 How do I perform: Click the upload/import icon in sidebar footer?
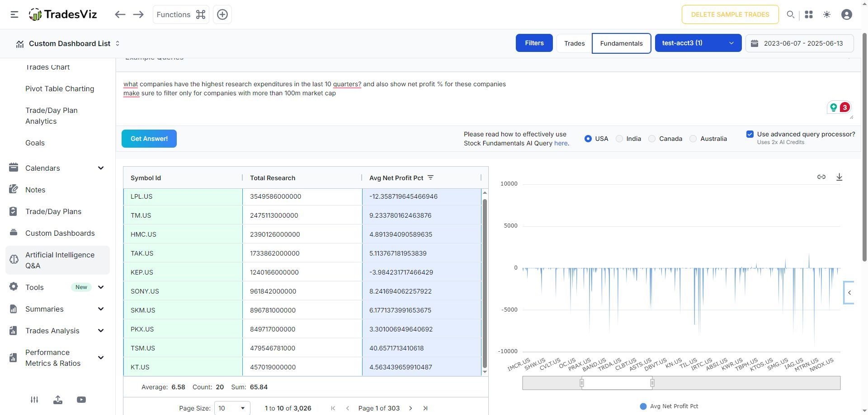point(58,400)
